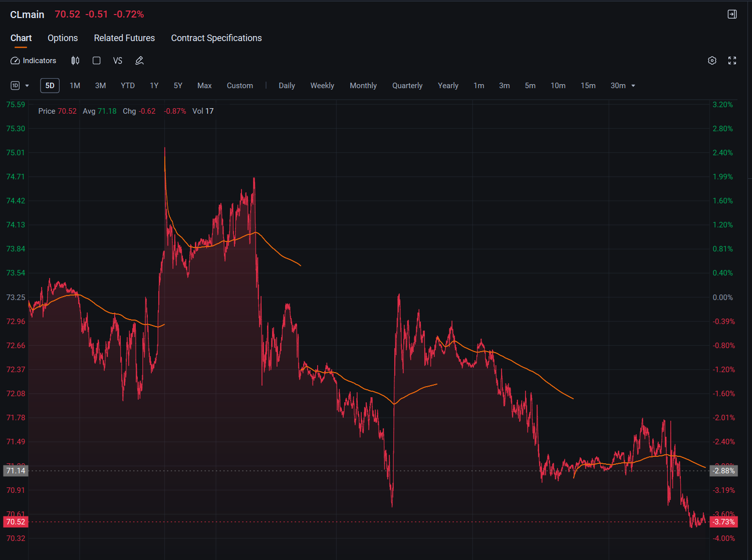Activate the pencil drawing tool

point(139,61)
